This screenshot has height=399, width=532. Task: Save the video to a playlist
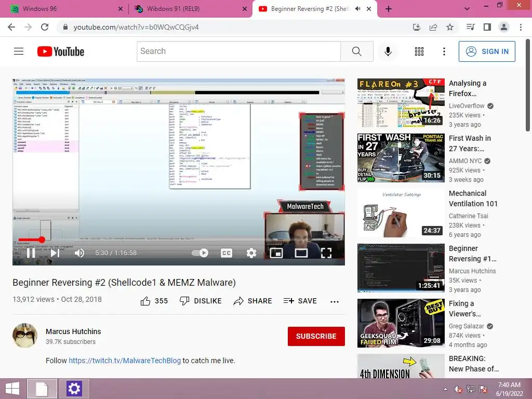pyautogui.click(x=300, y=301)
